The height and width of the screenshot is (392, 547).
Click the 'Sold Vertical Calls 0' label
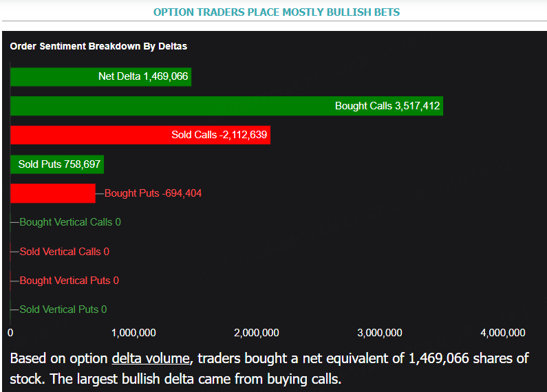(65, 252)
